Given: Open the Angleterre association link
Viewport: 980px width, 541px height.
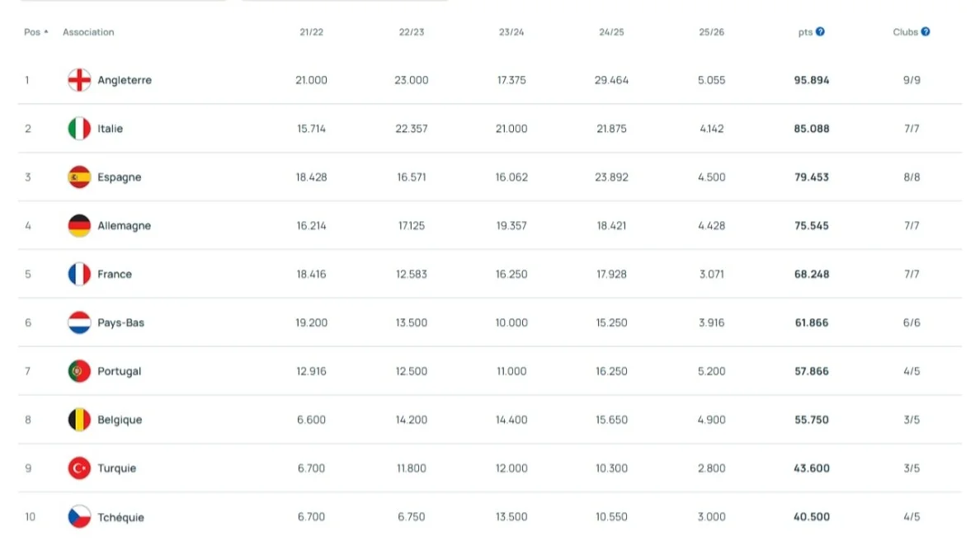Looking at the screenshot, I should 125,80.
